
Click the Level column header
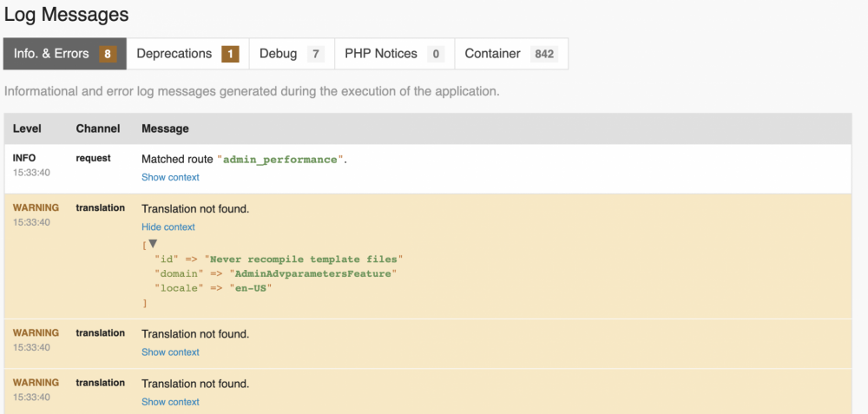pyautogui.click(x=27, y=128)
